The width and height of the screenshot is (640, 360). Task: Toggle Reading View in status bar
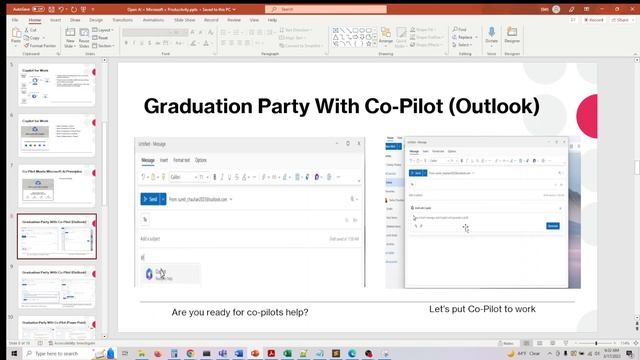[x=553, y=343]
